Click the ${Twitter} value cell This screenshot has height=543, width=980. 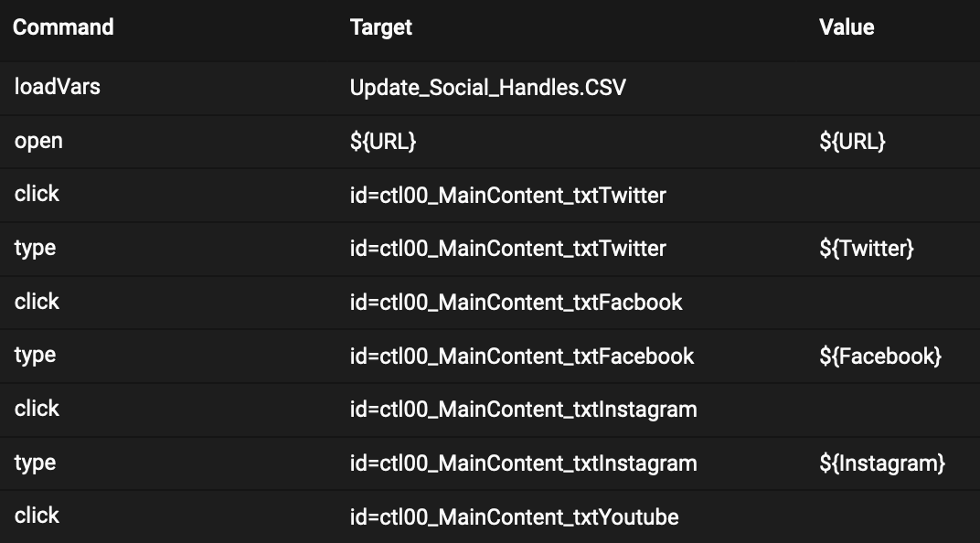[866, 249]
